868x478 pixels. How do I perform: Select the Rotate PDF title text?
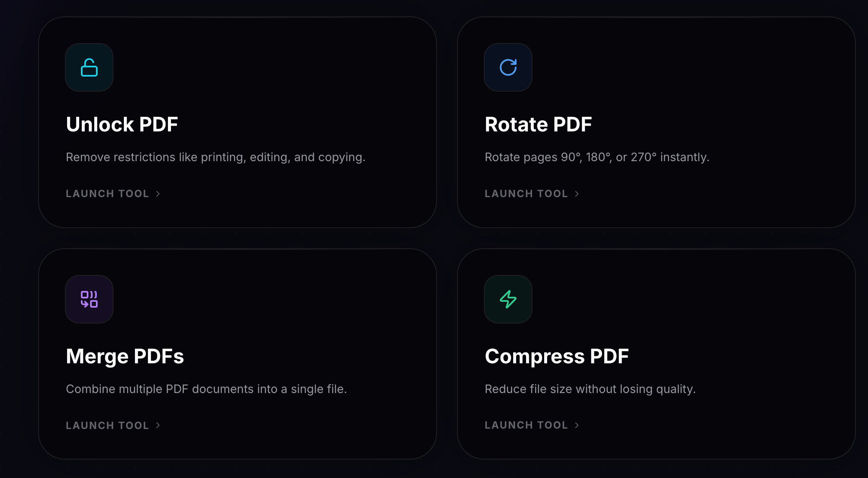[x=538, y=124]
